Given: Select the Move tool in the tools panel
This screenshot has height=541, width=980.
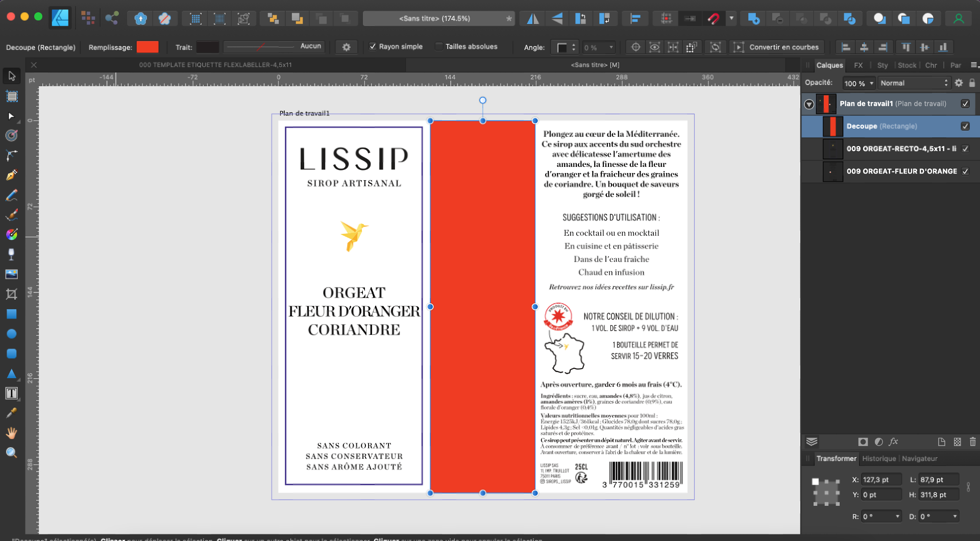Looking at the screenshot, I should pyautogui.click(x=12, y=76).
